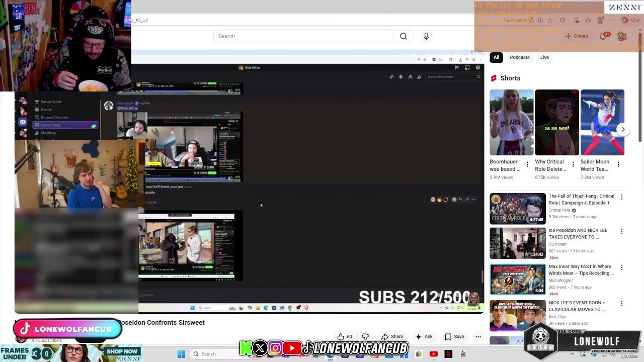Open the Why Critical Role Delete Short thumbnail

tap(556, 122)
